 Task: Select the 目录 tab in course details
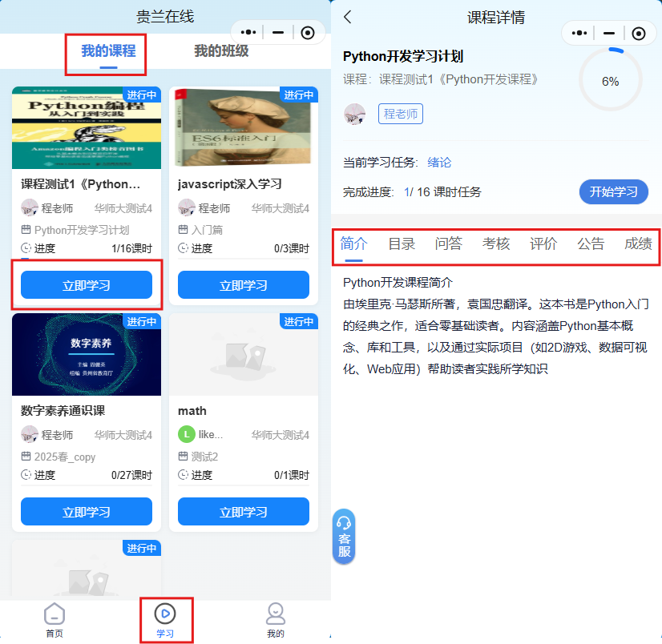tap(402, 244)
